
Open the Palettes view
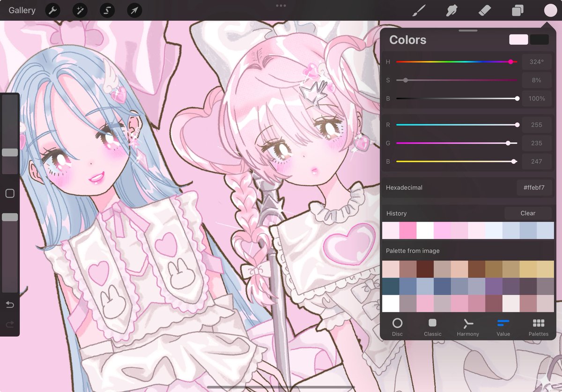click(x=538, y=326)
